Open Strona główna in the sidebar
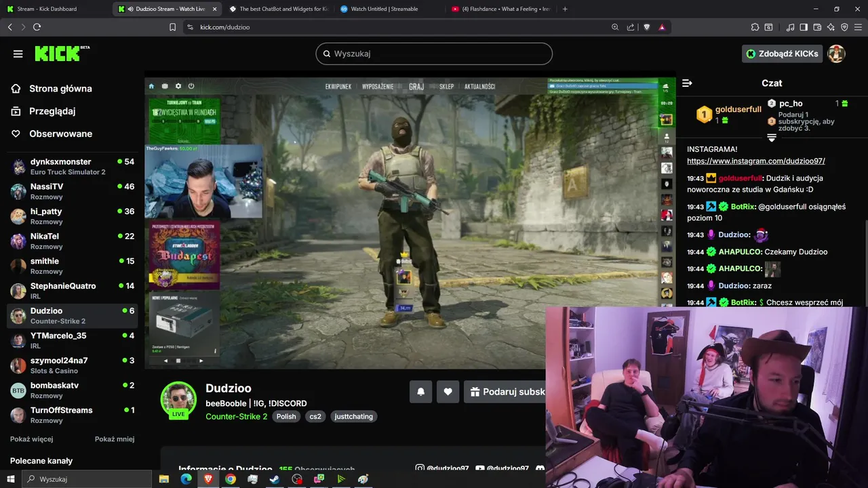 click(x=60, y=89)
